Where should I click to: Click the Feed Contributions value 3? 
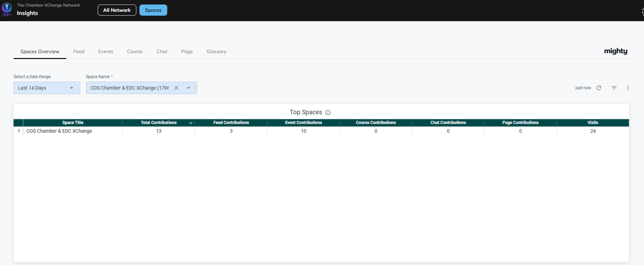231,131
